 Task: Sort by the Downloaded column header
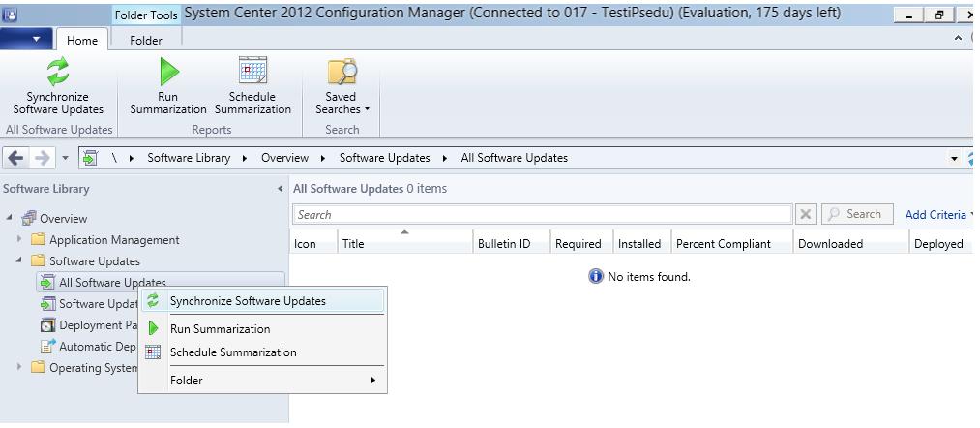pos(850,243)
